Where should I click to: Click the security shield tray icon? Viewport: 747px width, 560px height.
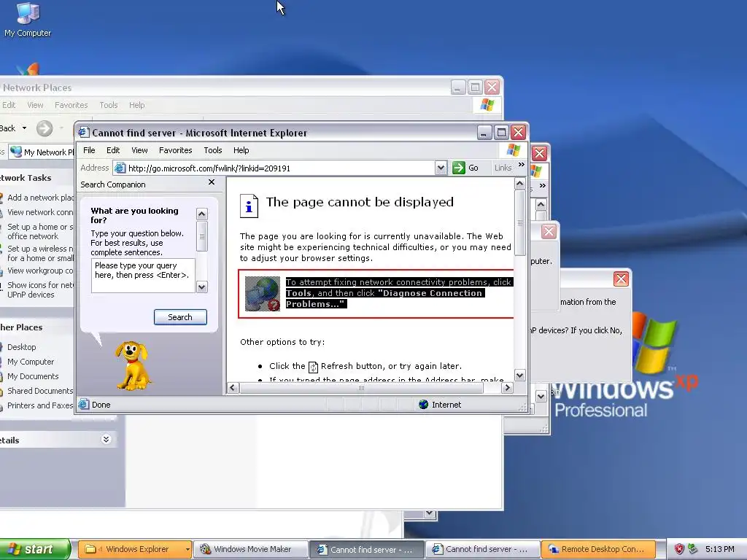pos(679,549)
